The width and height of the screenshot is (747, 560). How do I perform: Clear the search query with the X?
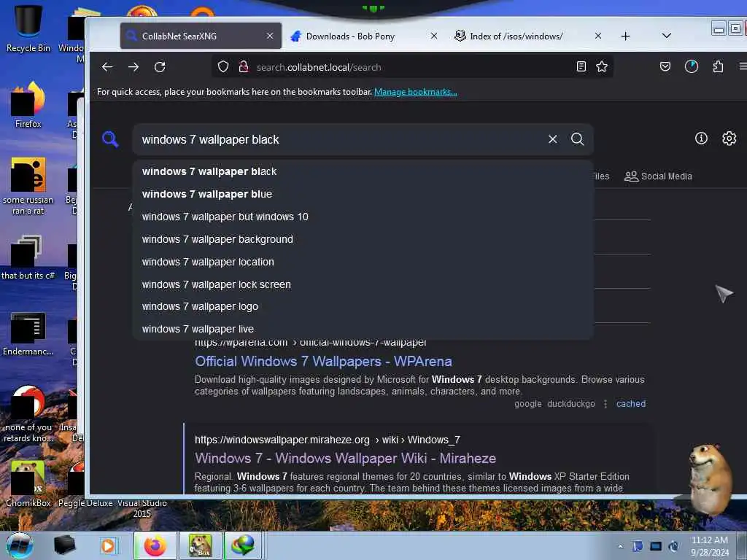(x=553, y=139)
